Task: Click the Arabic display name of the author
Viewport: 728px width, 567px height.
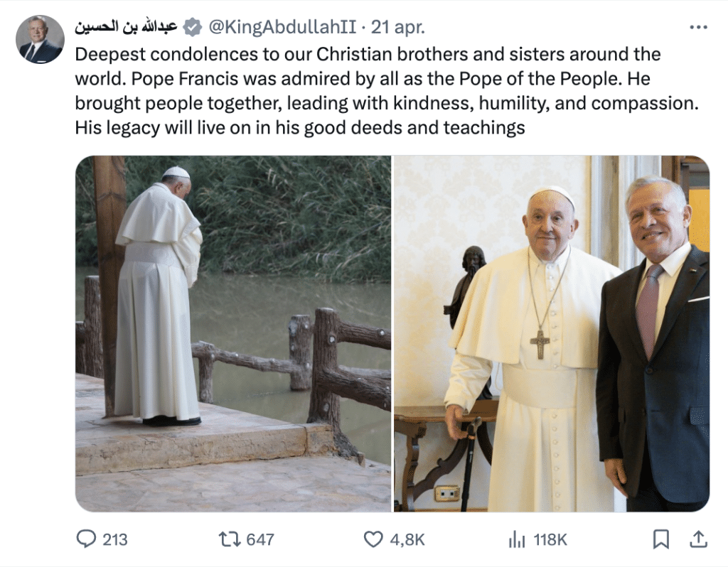Action: click(126, 28)
